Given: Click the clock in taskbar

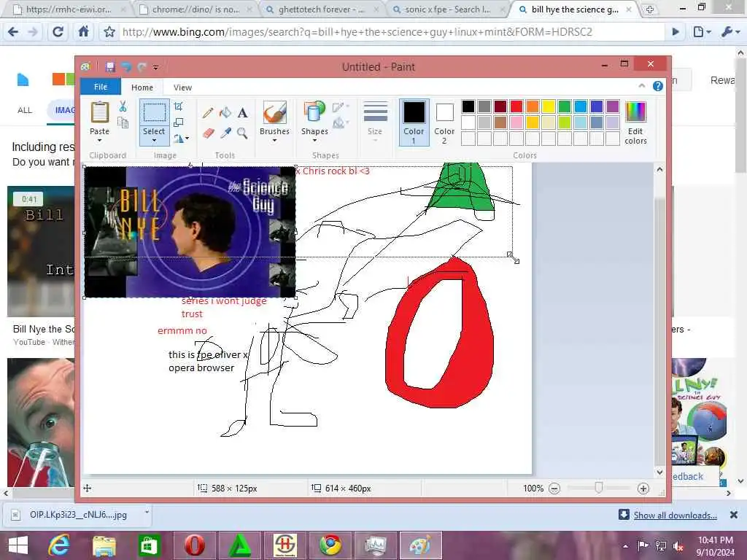Looking at the screenshot, I should point(715,546).
